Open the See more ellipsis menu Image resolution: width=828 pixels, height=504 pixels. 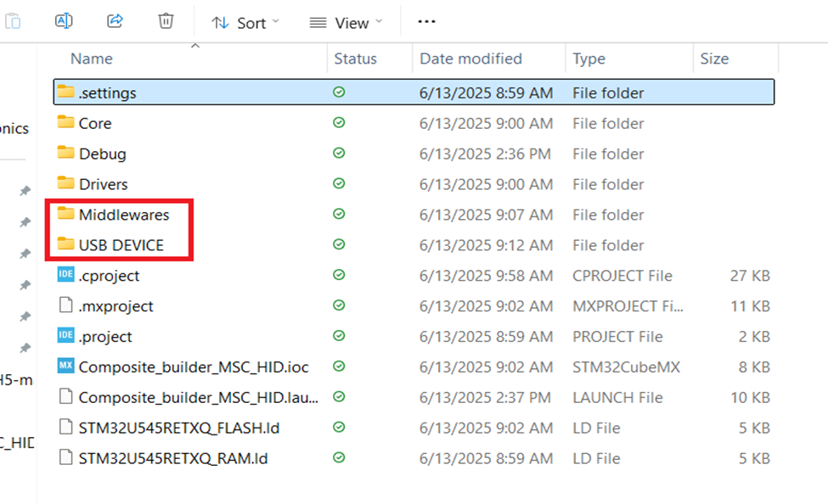(x=426, y=22)
